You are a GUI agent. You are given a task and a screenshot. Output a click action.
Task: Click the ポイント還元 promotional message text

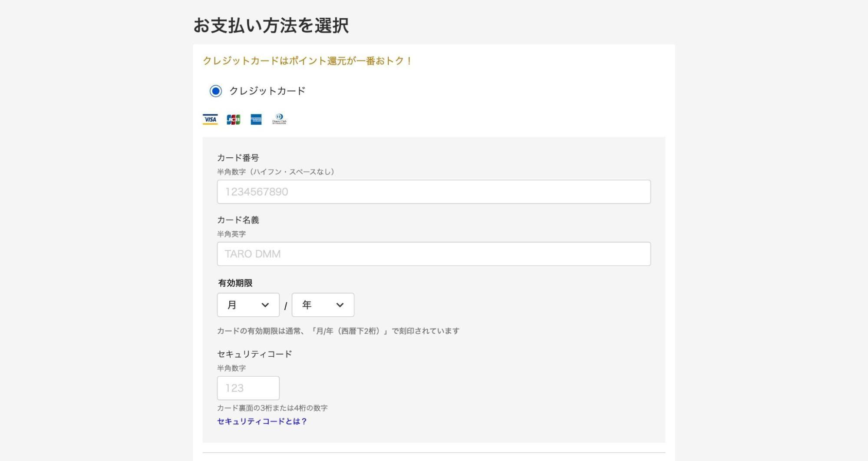click(x=307, y=61)
